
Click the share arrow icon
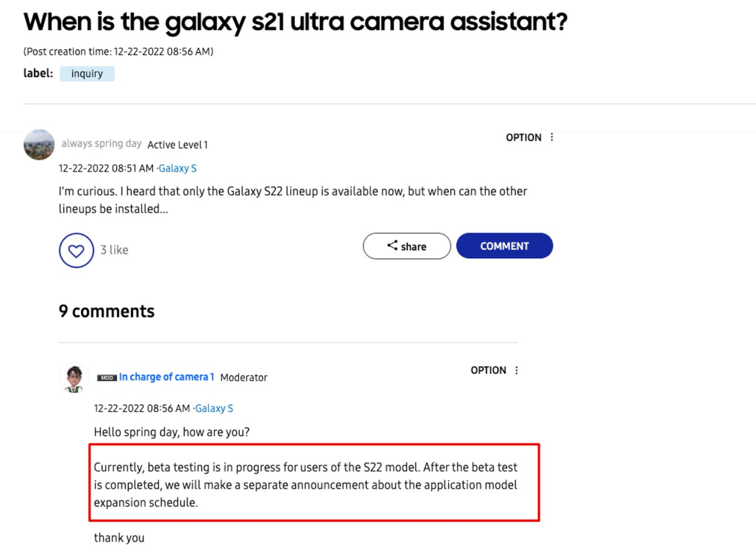coord(392,245)
